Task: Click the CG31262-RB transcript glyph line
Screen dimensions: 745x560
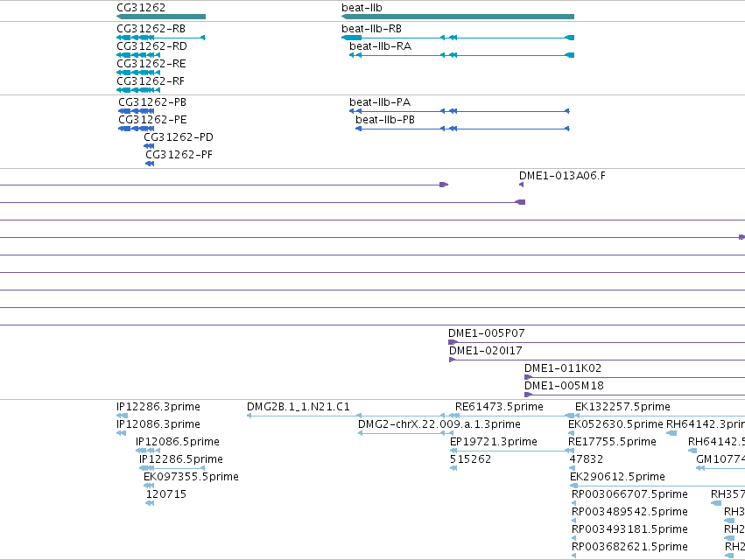Action: pyautogui.click(x=161, y=38)
